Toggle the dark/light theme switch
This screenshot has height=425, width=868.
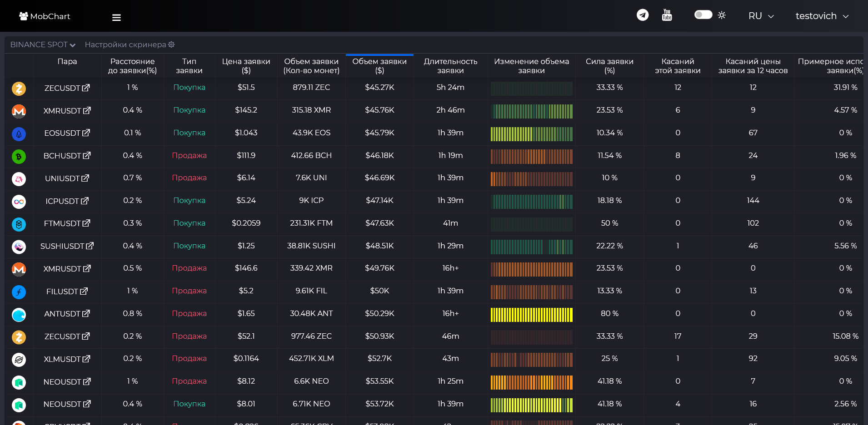point(703,15)
